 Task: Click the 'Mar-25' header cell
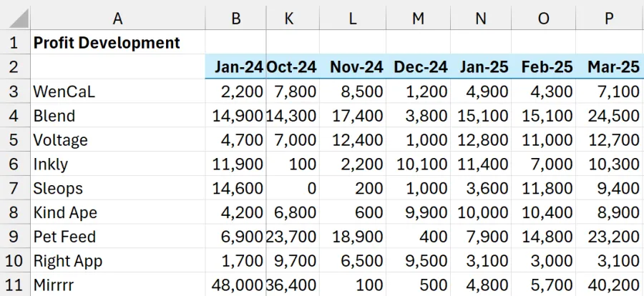[610, 66]
